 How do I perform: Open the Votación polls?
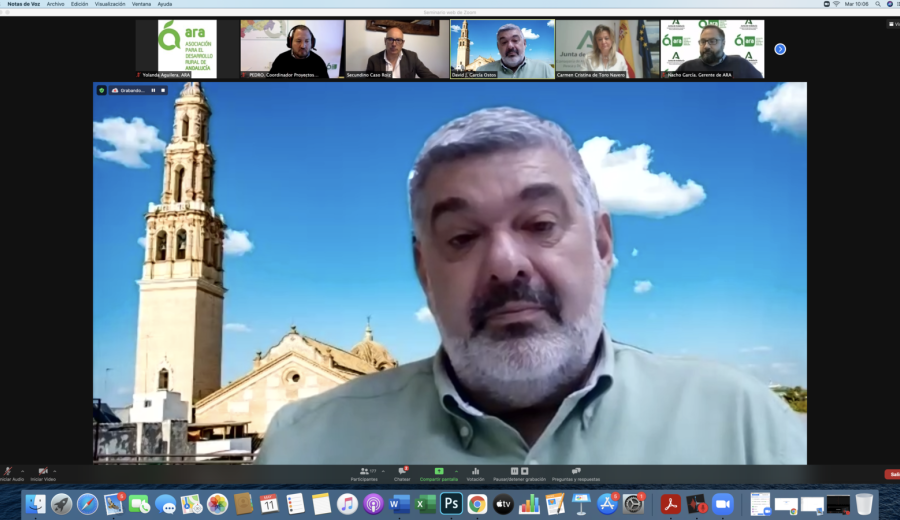(x=475, y=474)
